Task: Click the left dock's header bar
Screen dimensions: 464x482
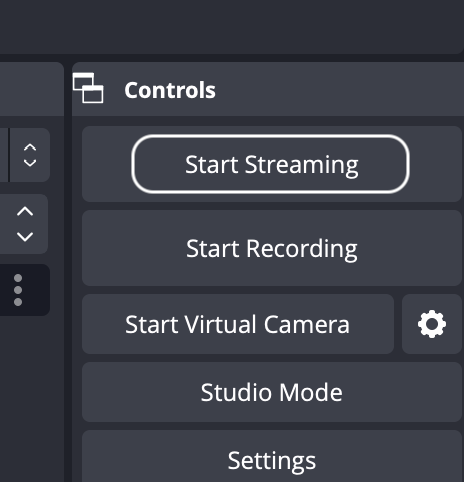Action: [32, 89]
